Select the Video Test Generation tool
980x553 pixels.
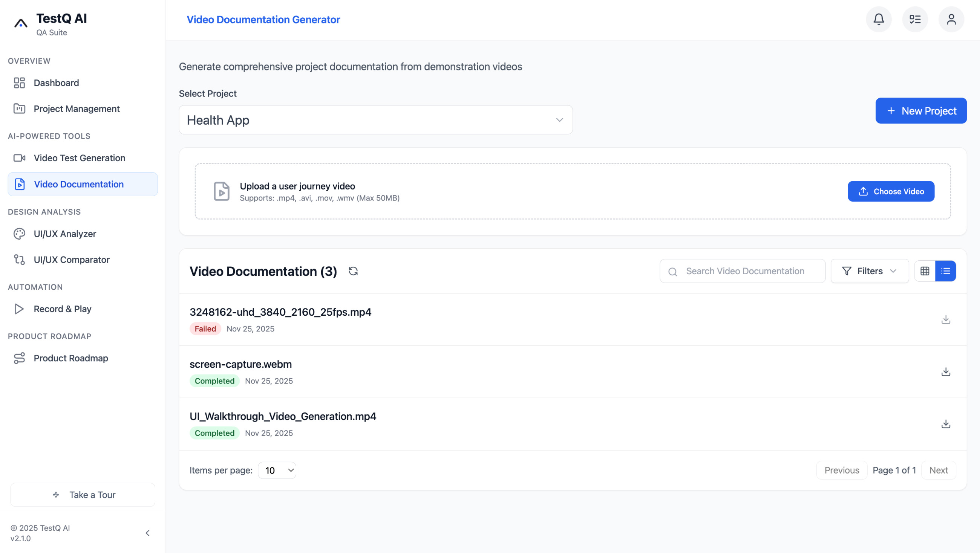pyautogui.click(x=79, y=158)
